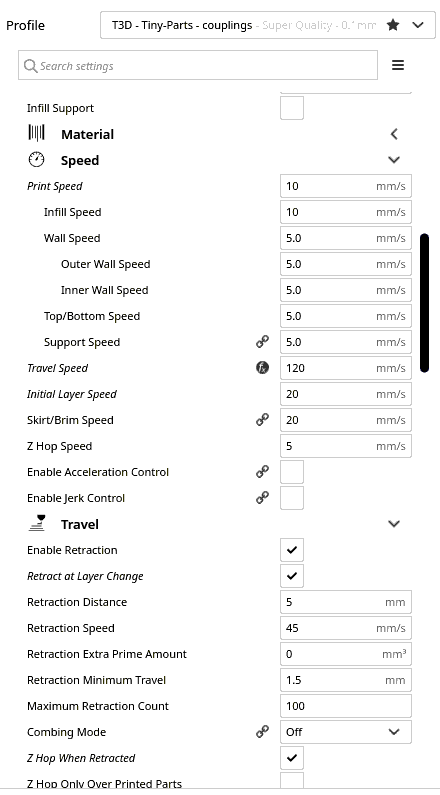440x795 pixels.
Task: Click the link icon beside Skirt/Brim Speed
Action: click(x=262, y=420)
